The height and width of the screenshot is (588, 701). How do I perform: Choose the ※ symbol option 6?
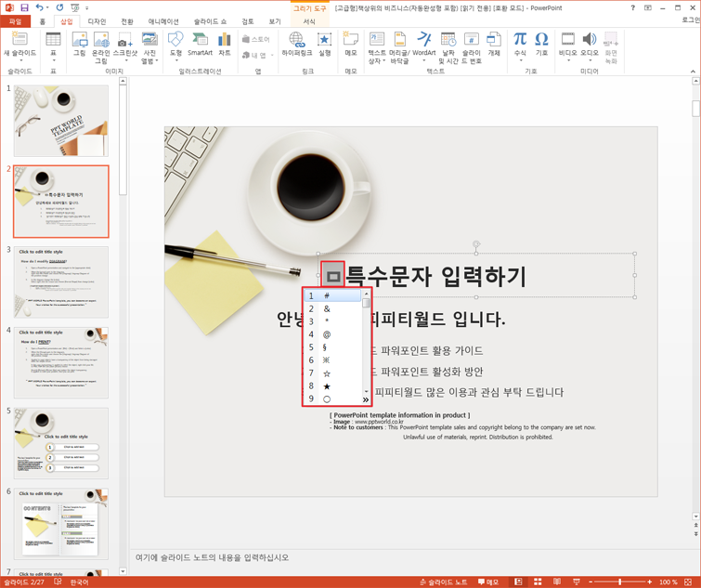coord(332,360)
